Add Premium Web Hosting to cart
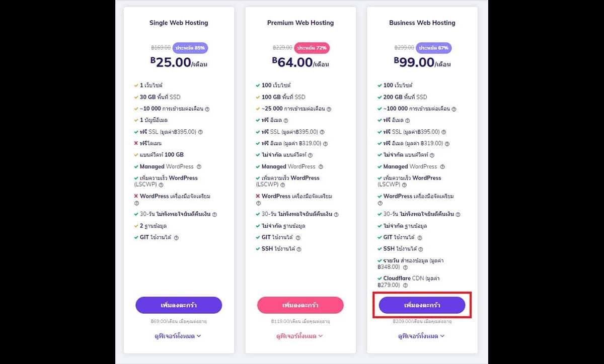Image resolution: width=604 pixels, height=364 pixels. tap(300, 305)
